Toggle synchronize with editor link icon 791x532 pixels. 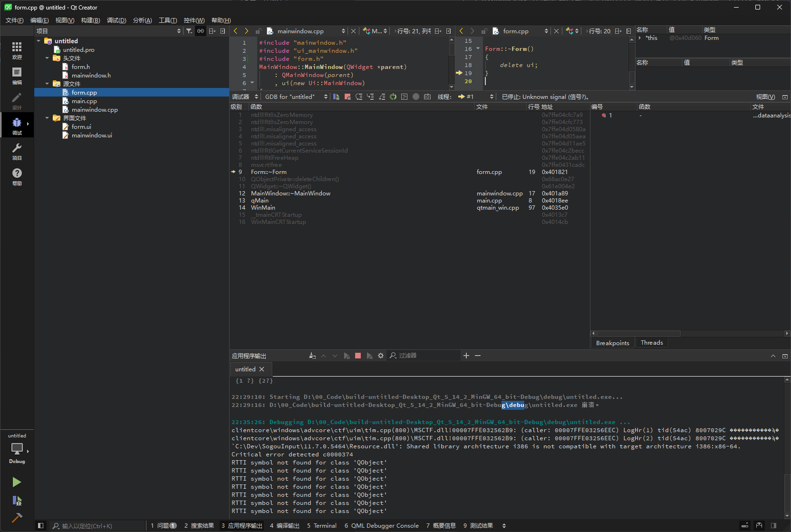coord(201,31)
